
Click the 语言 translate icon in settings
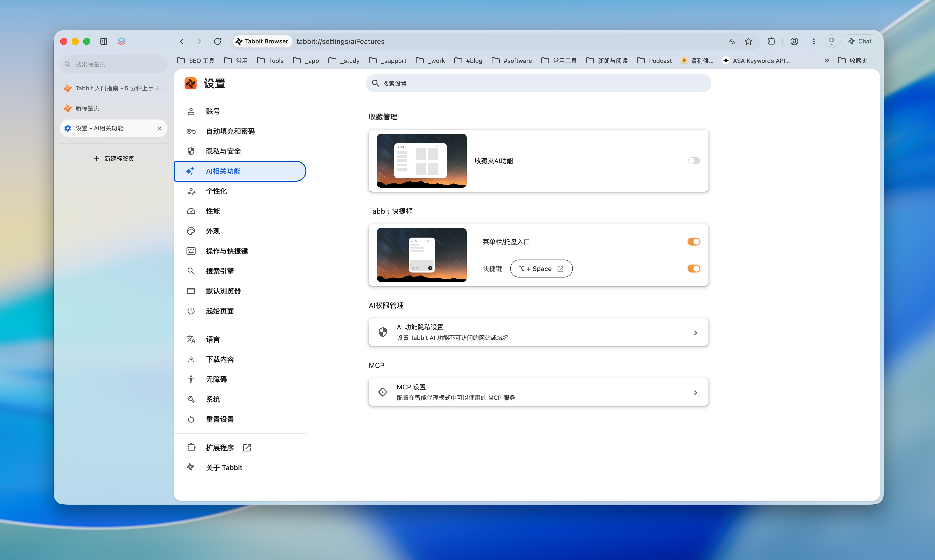[191, 339]
